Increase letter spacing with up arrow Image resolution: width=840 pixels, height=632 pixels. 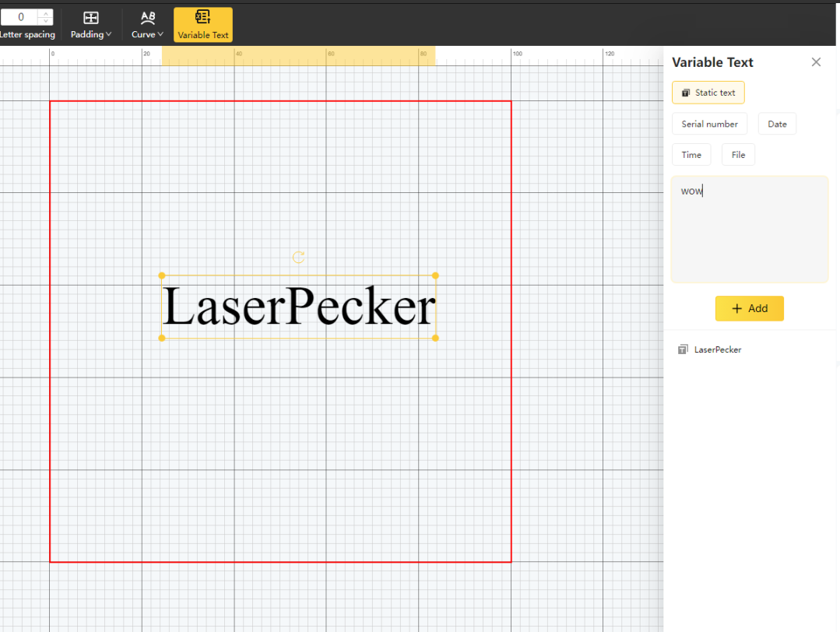[46, 13]
